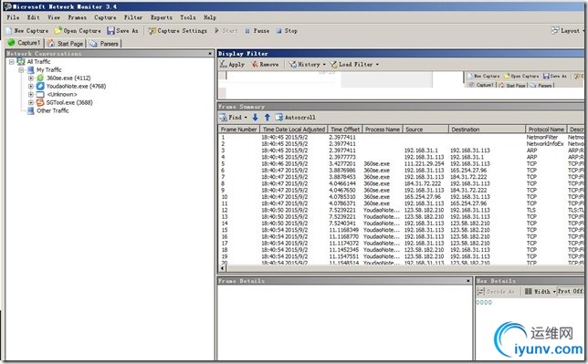Click the Open Capture folder icon
Viewport: 588px width, 364px height.
(58, 31)
